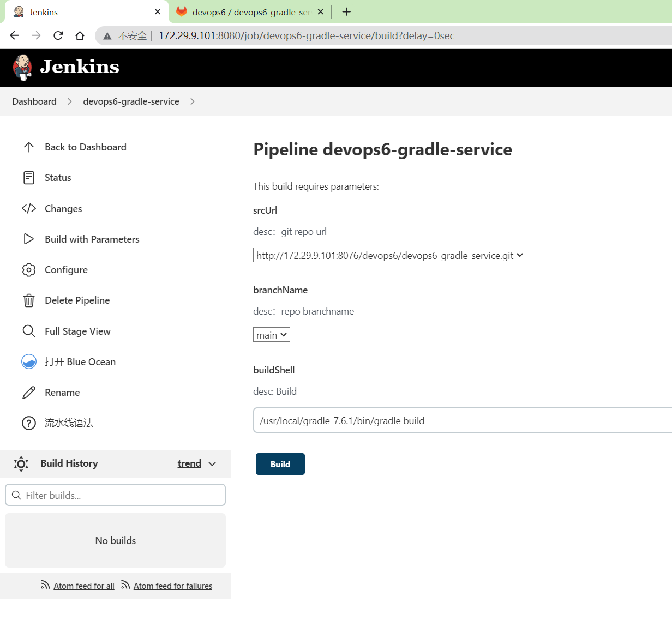
Task: Click the blue Build button
Action: 280,464
